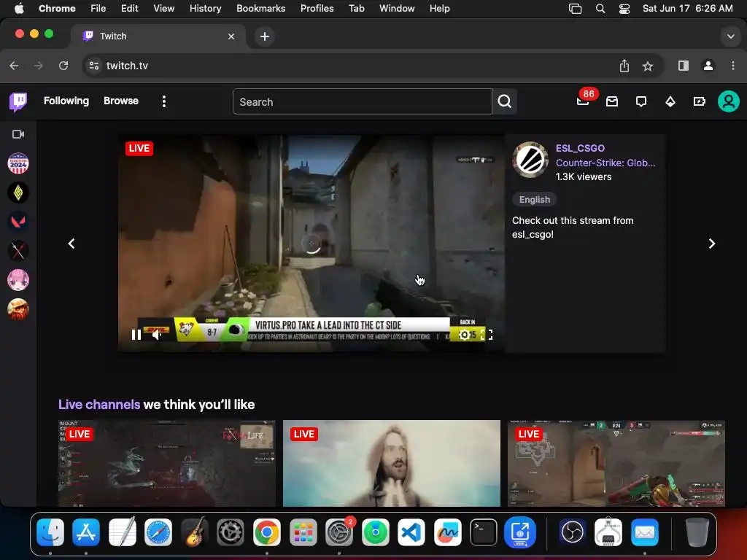Image resolution: width=747 pixels, height=560 pixels.
Task: Click into the Twitch Search field
Action: tap(362, 101)
